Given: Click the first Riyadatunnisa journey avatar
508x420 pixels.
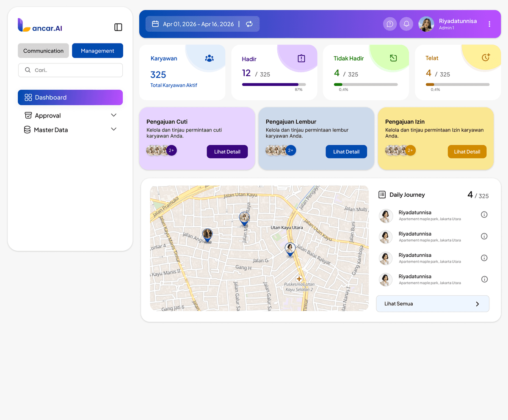Looking at the screenshot, I should point(386,216).
